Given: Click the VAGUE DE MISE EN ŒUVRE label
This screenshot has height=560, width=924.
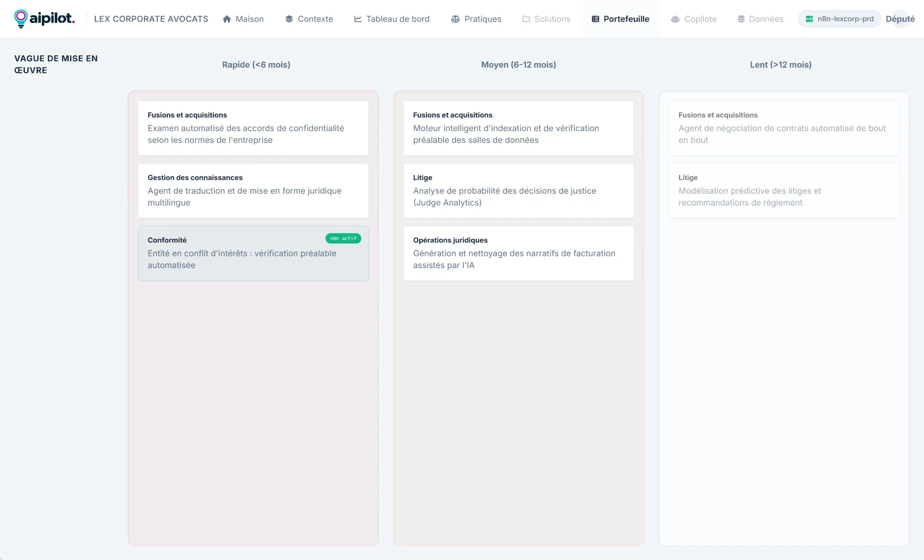Looking at the screenshot, I should (56, 64).
